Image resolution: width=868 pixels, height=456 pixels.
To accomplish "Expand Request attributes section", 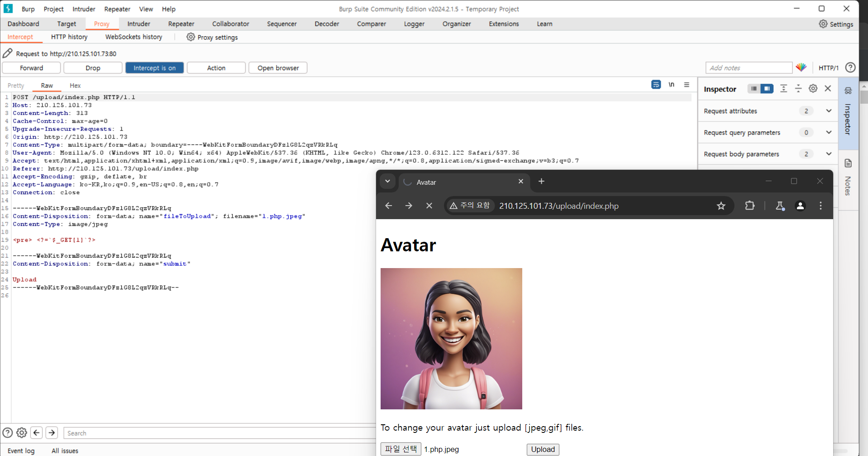I will pyautogui.click(x=829, y=111).
